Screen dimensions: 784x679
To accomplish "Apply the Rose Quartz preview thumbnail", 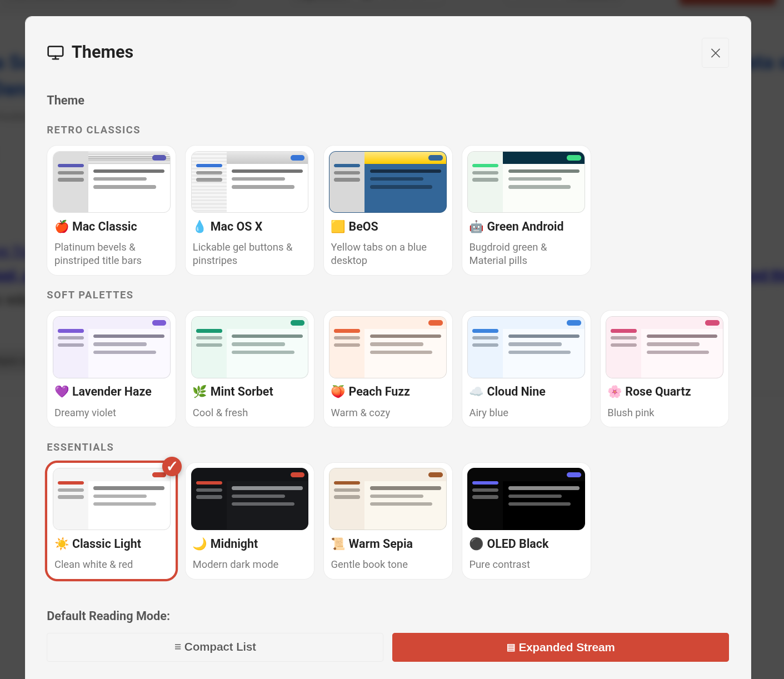I will [665, 347].
